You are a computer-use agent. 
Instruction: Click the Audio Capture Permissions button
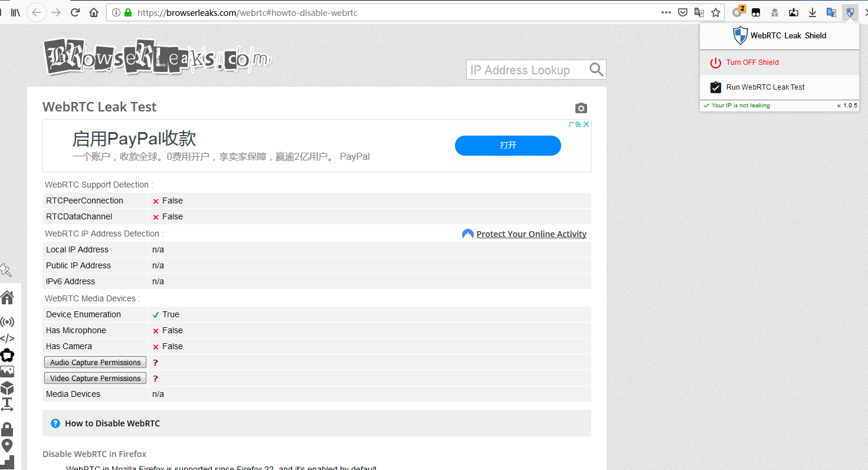point(95,361)
